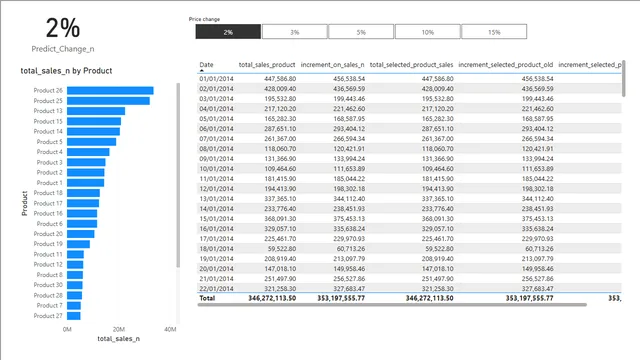Choose the 5% price change option
Viewport: 640px width, 360px height.
(x=361, y=32)
